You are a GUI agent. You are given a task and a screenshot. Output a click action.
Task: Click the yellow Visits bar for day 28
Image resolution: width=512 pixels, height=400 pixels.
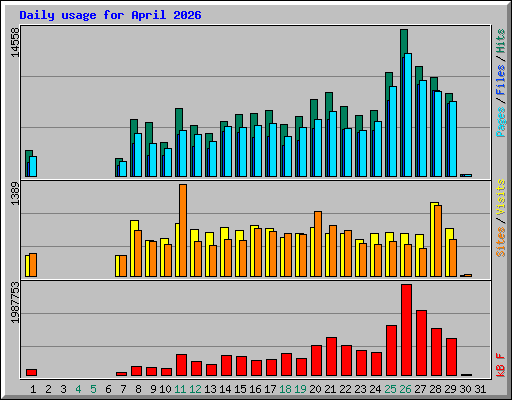pos(432,239)
